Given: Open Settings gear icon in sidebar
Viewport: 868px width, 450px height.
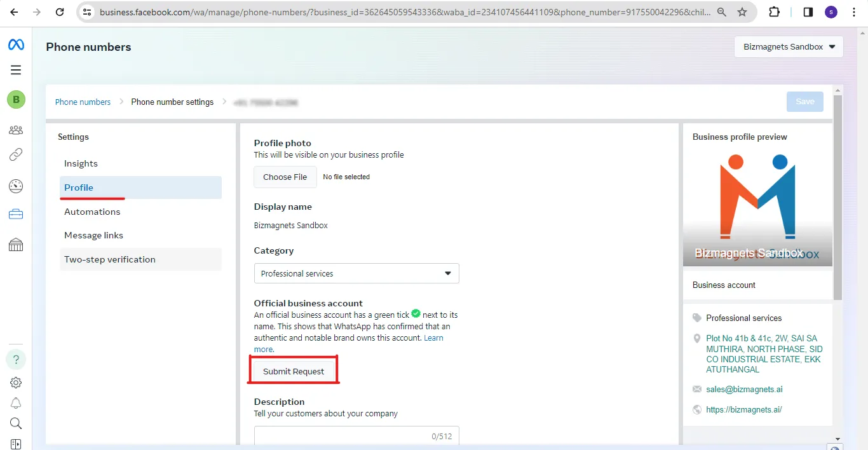Looking at the screenshot, I should 16,383.
